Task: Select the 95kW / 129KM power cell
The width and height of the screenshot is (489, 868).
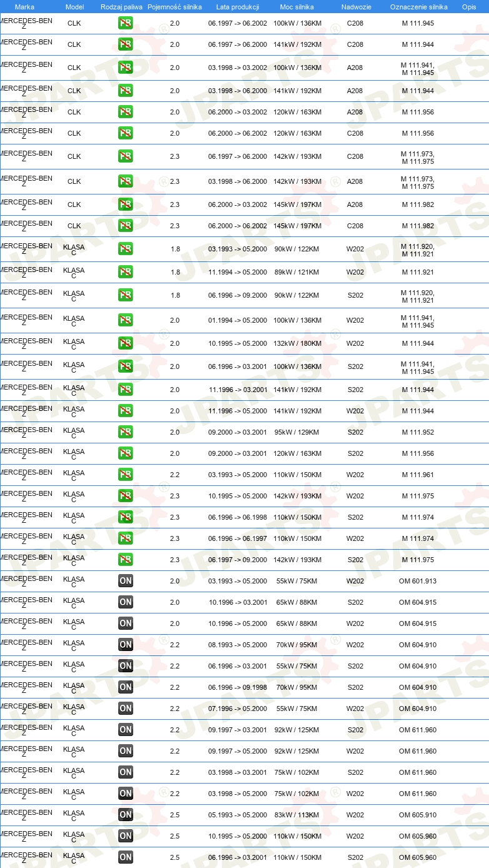Action: pos(297,432)
